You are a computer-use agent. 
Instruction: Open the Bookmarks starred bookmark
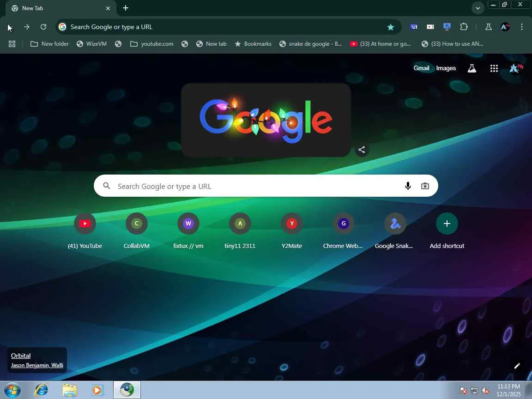click(253, 44)
